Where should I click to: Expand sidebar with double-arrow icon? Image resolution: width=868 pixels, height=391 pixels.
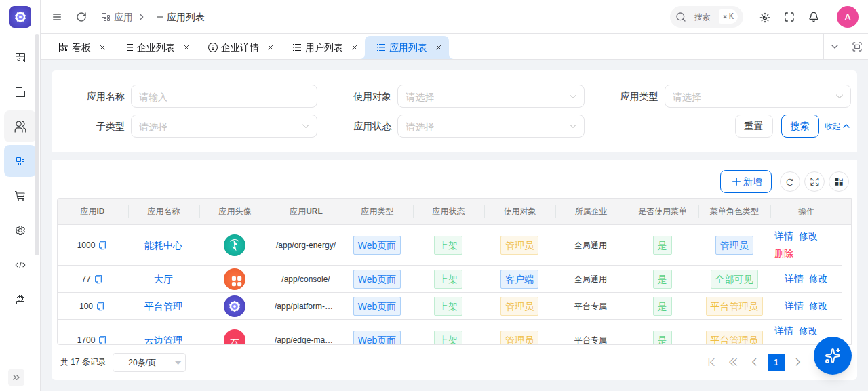(x=16, y=377)
